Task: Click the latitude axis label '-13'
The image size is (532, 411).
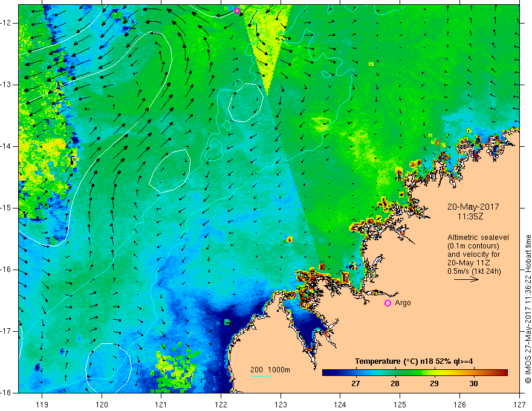Action: tap(7, 85)
